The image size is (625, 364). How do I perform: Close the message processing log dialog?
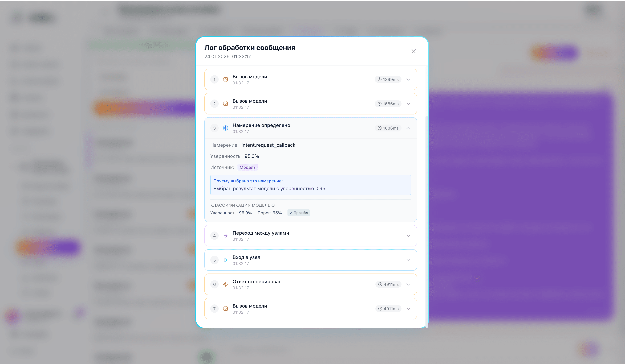point(413,51)
